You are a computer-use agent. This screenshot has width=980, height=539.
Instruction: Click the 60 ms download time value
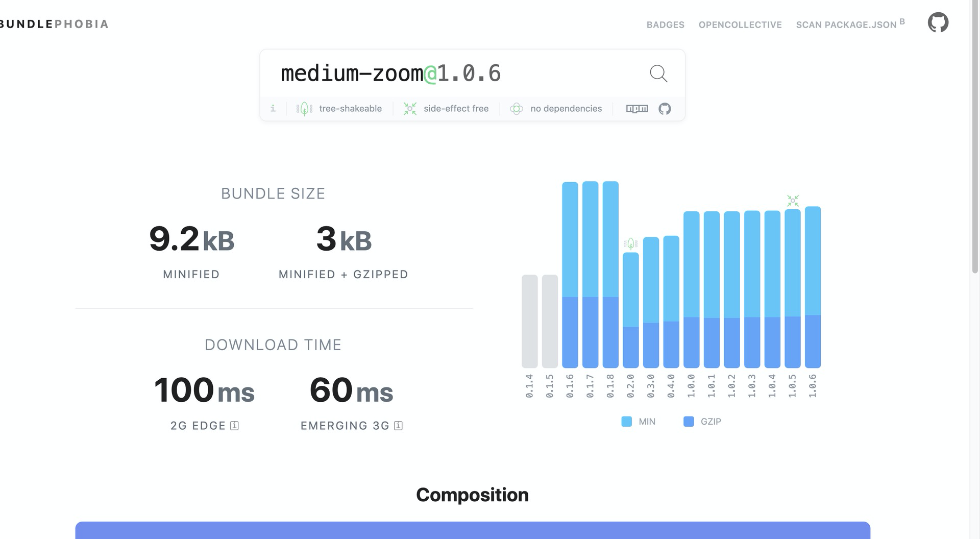(x=351, y=390)
